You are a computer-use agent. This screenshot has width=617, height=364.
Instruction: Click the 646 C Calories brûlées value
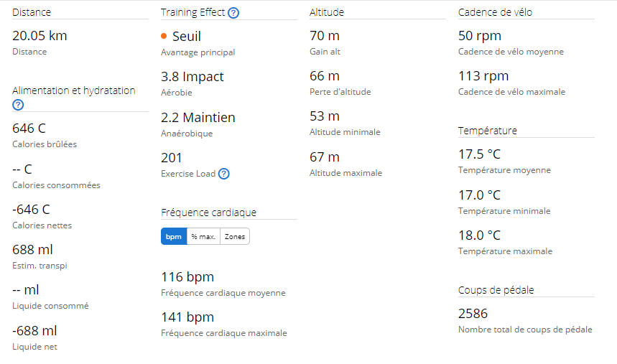point(29,129)
